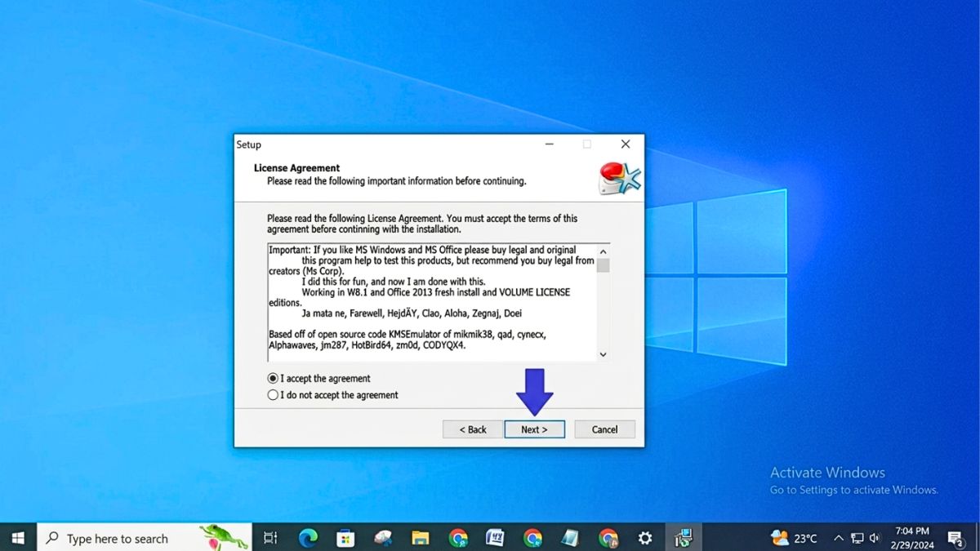Click the license text scrollbar thumb
This screenshot has width=980, height=551.
point(603,265)
